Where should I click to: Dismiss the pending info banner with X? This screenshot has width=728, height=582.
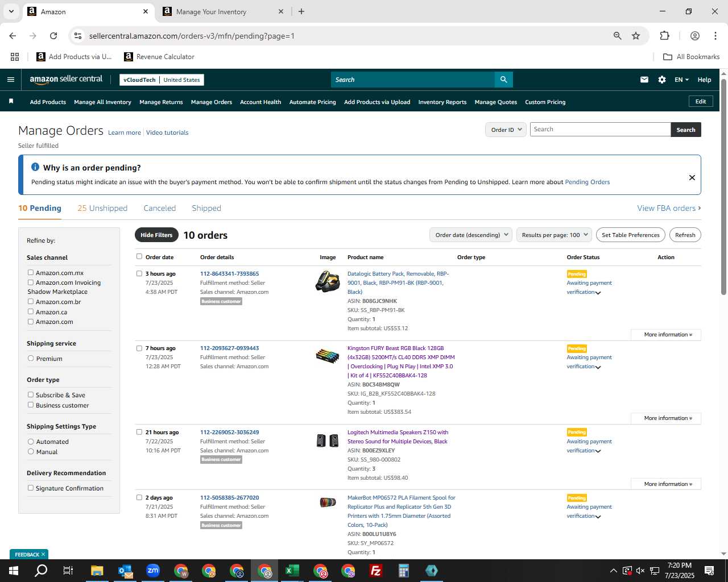(692, 177)
